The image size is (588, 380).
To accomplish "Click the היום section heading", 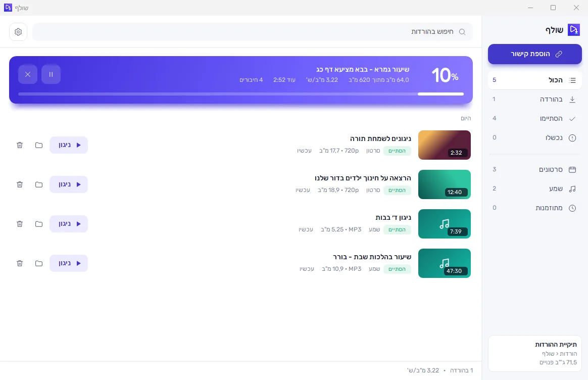I will click(466, 119).
